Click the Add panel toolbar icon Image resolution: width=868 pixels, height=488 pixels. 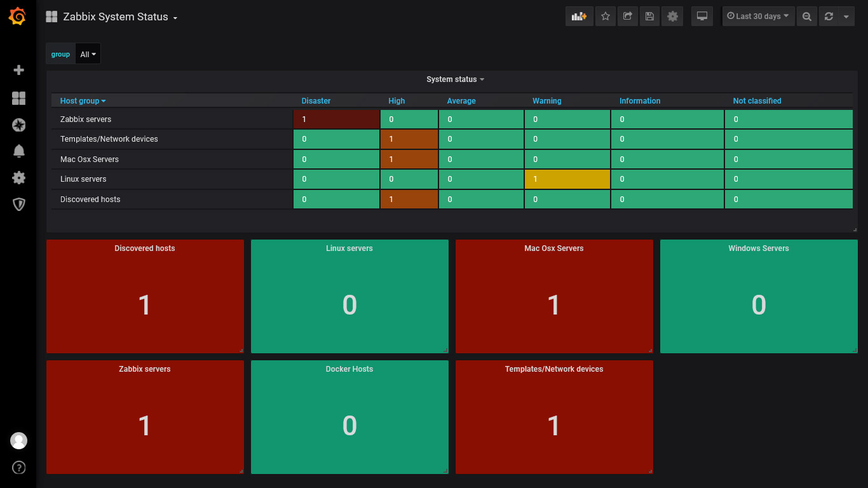coord(579,17)
